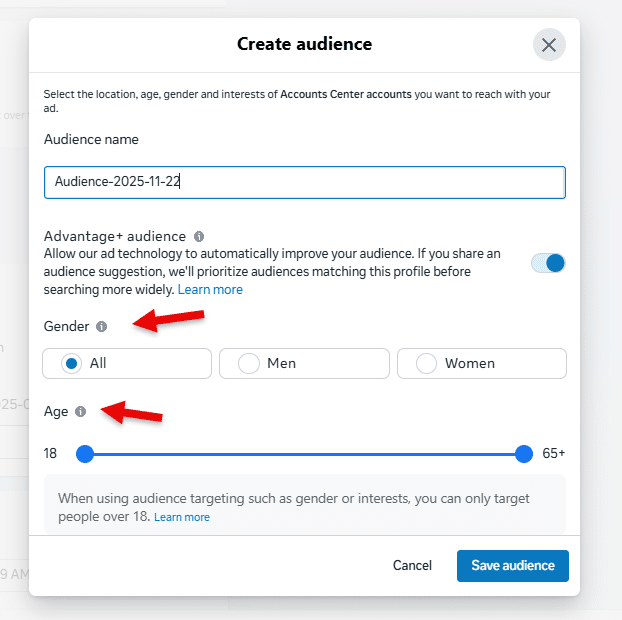Screen dimensions: 622x620
Task: Click the Advantage+ audience info icon
Action: tap(199, 237)
